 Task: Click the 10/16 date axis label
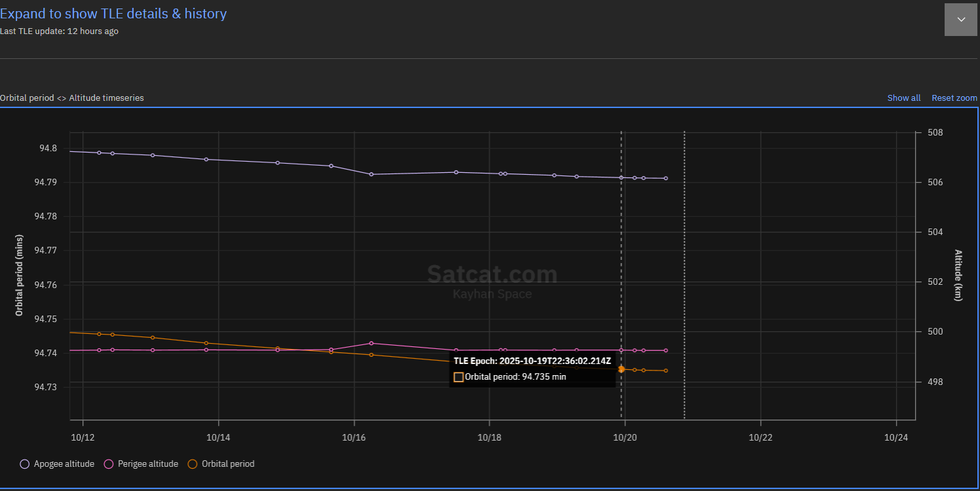coord(354,437)
